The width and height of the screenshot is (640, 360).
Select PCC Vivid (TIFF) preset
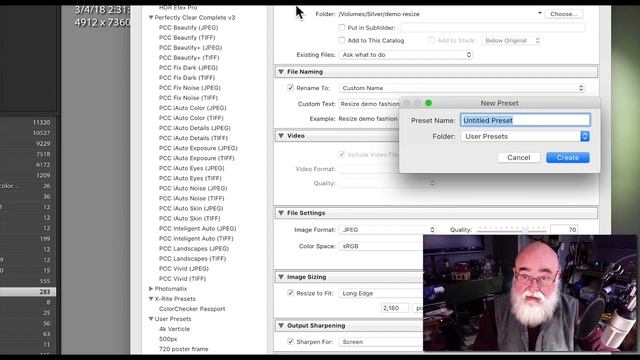pos(182,279)
